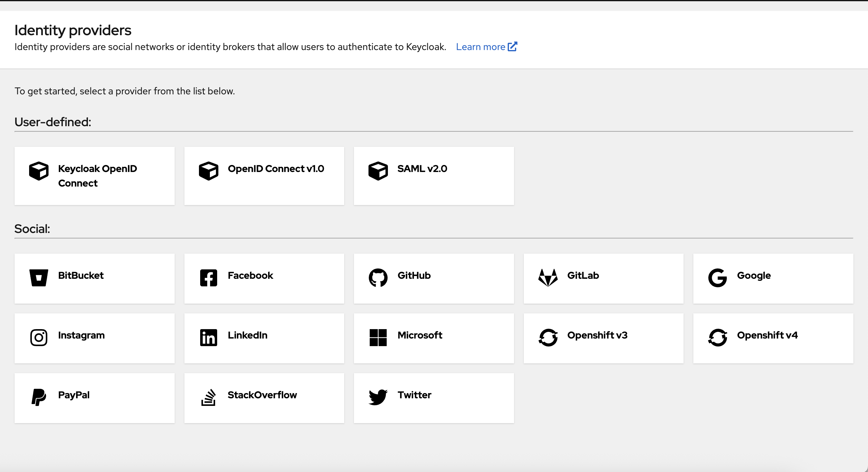Choose the SAML v2.0 provider label
The image size is (868, 472).
pos(422,168)
